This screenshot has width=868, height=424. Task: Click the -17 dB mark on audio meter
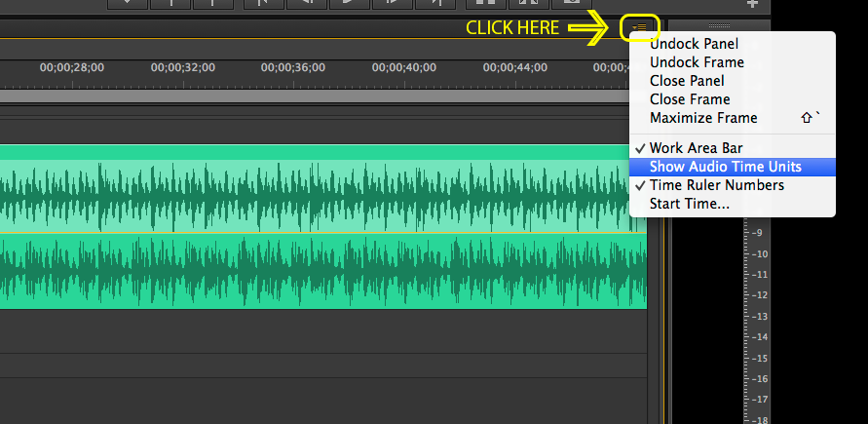pyautogui.click(x=760, y=399)
